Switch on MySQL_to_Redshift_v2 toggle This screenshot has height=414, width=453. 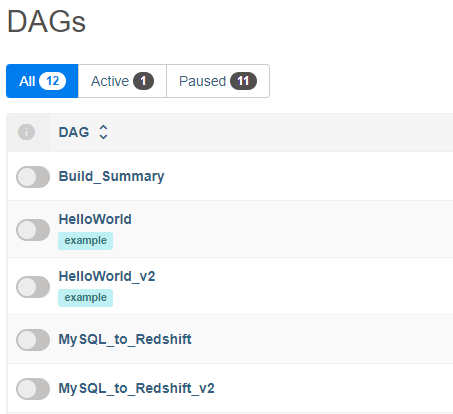pyautogui.click(x=33, y=389)
